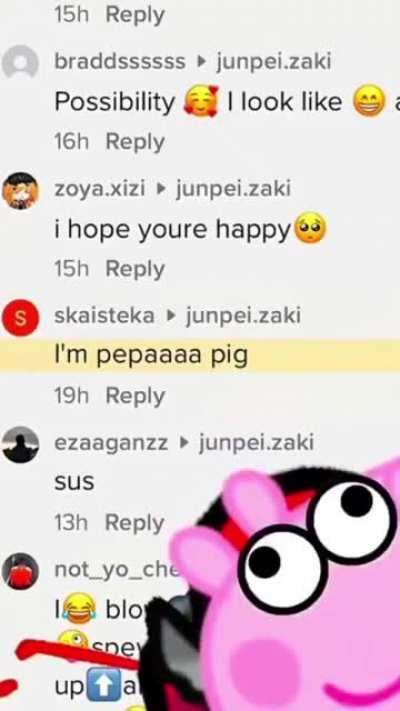Viewport: 400px width, 711px height.
Task: Open zoya.xizi username link
Action: click(x=100, y=189)
